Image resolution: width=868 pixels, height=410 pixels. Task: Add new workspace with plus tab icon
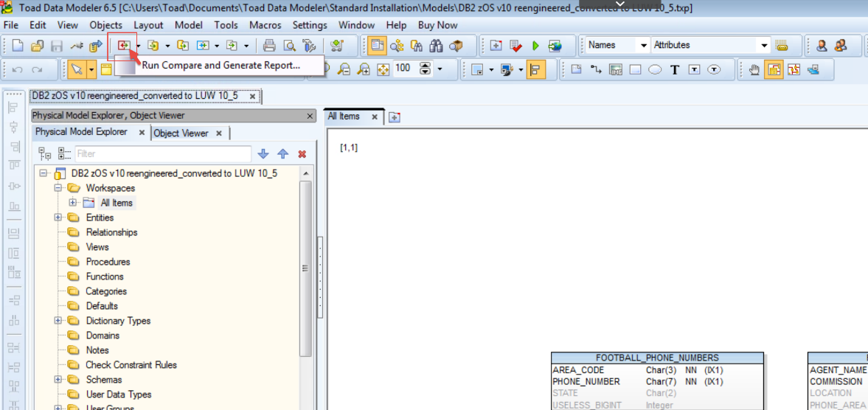point(394,117)
